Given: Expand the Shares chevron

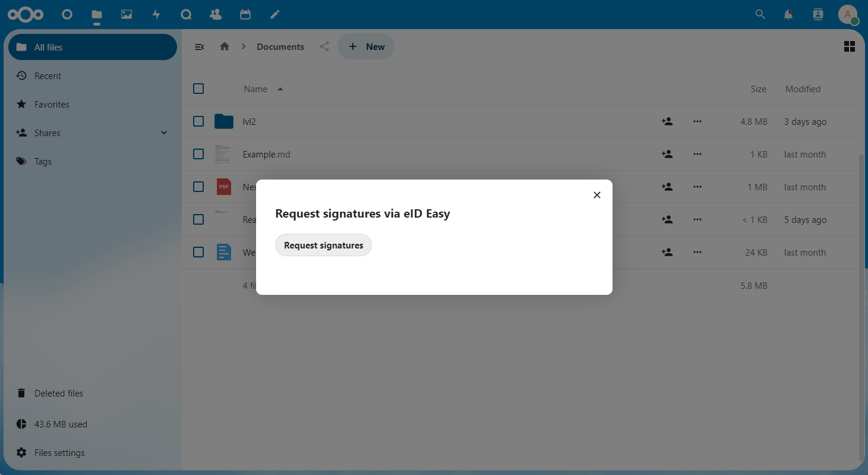Looking at the screenshot, I should (164, 133).
